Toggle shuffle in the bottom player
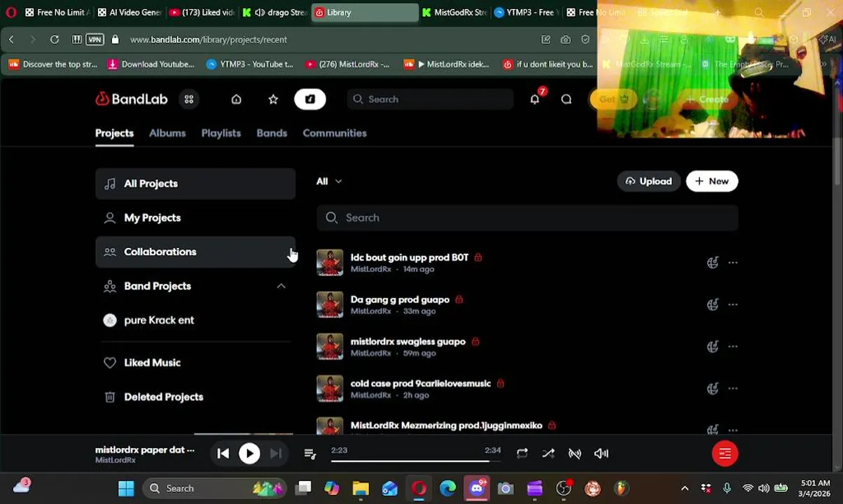The height and width of the screenshot is (504, 843). point(548,454)
